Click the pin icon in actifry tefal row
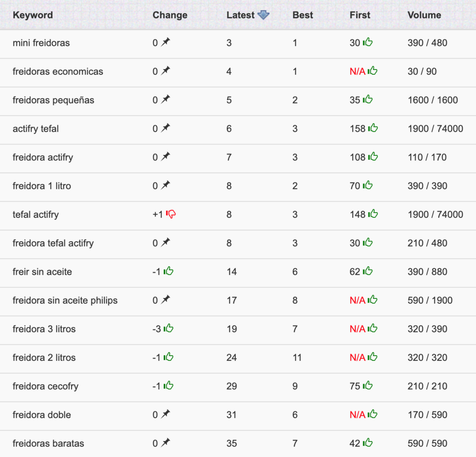This screenshot has width=476, height=457. pyautogui.click(x=165, y=128)
